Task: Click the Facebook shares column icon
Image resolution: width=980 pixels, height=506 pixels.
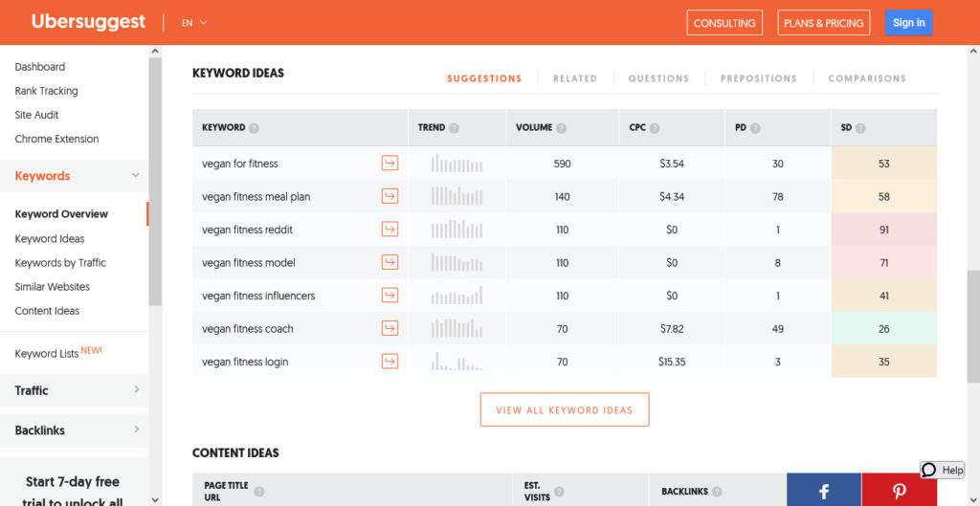Action: [824, 490]
